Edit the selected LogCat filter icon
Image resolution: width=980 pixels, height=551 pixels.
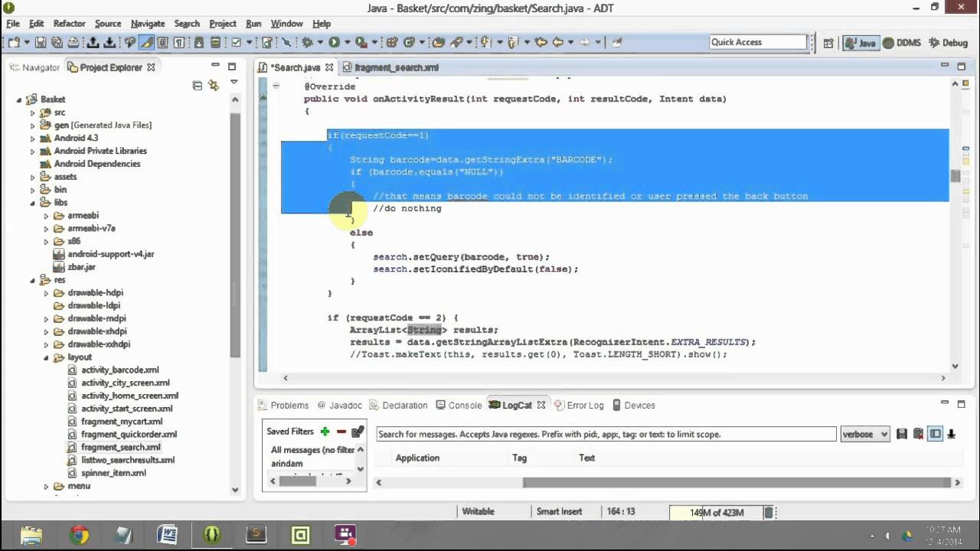358,432
